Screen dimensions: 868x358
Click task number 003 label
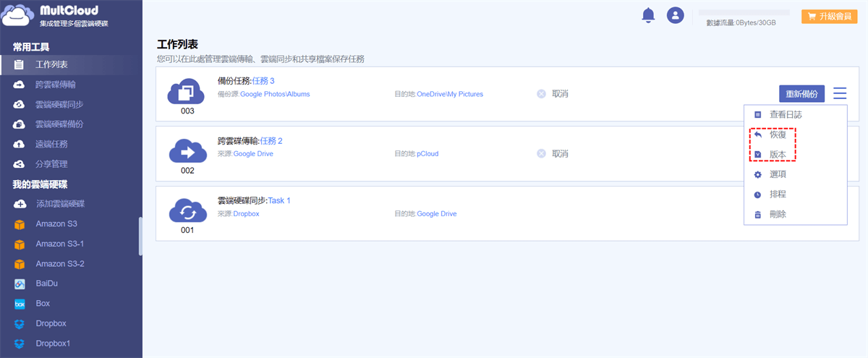coord(187,111)
